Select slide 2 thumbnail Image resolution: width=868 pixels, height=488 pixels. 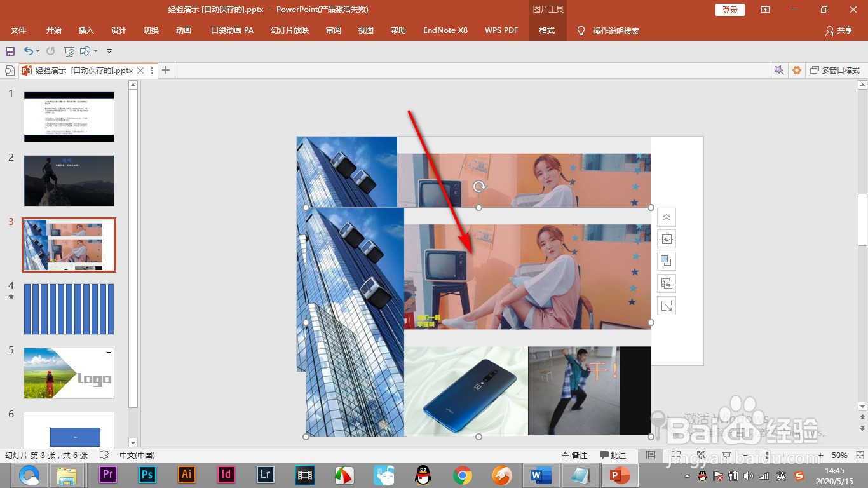pyautogui.click(x=69, y=181)
